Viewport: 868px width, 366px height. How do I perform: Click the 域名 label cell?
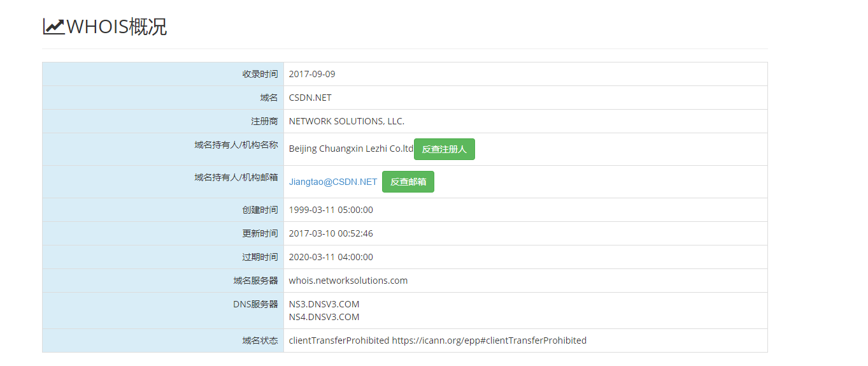click(x=163, y=98)
